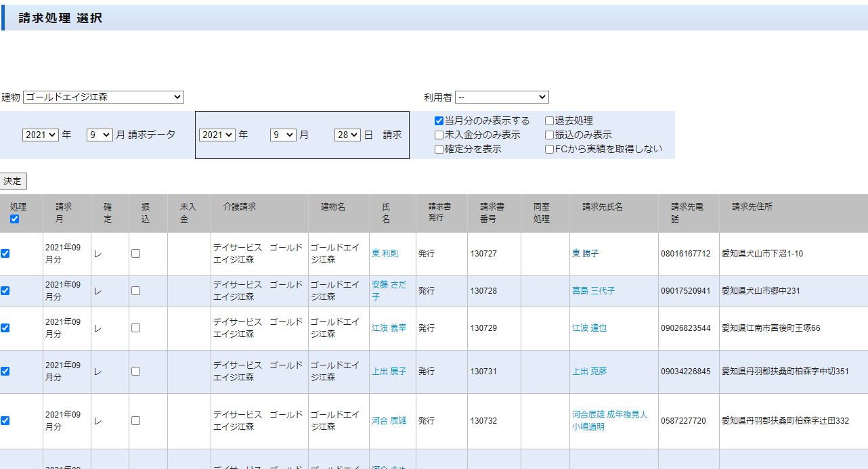The height and width of the screenshot is (469, 868).
Task: Select the 請求 day dropdown showing 28
Action: (347, 135)
